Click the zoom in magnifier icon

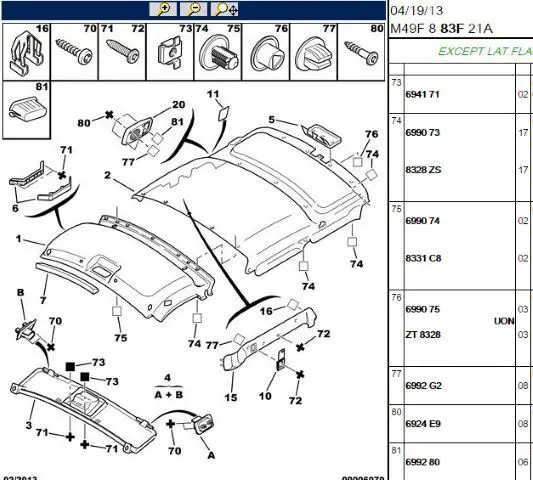tap(163, 9)
